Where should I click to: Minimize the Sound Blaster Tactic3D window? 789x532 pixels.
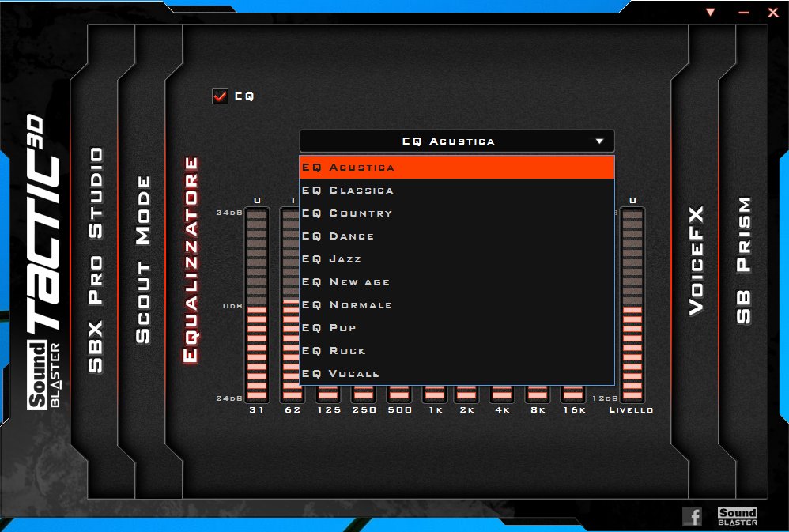744,13
